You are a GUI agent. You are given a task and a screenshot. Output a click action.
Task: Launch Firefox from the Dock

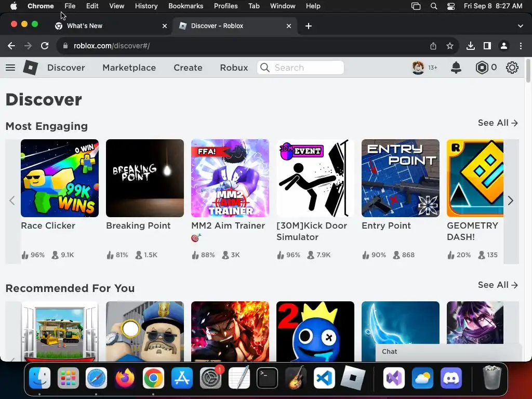pyautogui.click(x=125, y=378)
